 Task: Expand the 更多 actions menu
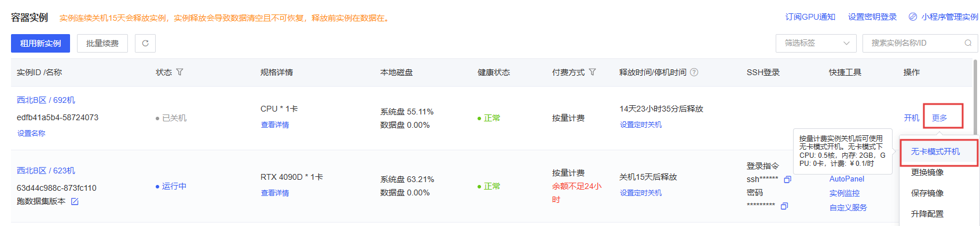pyautogui.click(x=939, y=118)
